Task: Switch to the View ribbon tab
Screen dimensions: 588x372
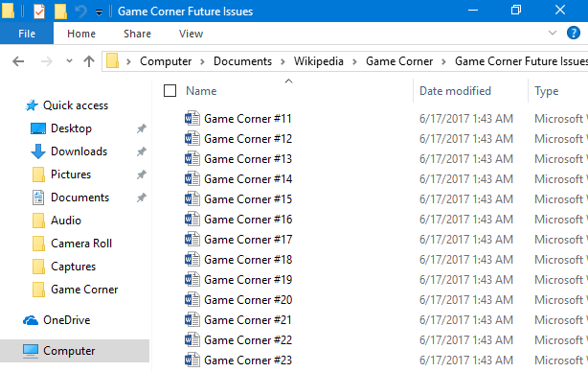Action: pyautogui.click(x=191, y=34)
